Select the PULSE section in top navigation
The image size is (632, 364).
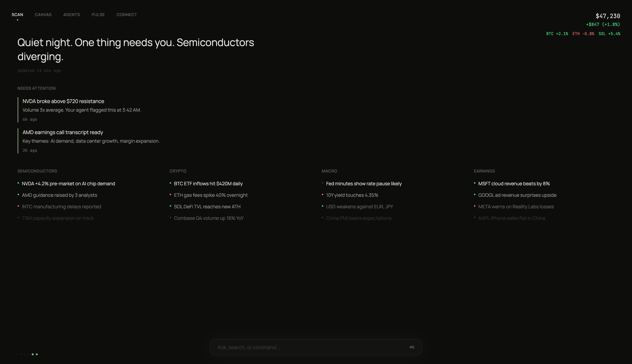coord(98,14)
